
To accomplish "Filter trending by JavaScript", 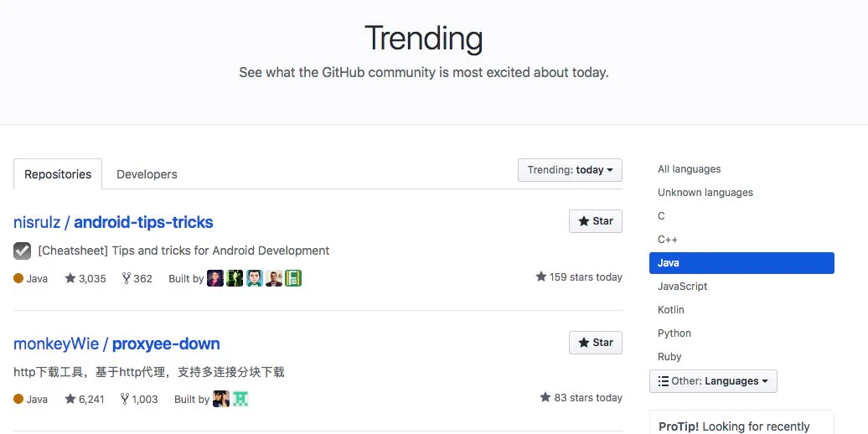I will (683, 287).
